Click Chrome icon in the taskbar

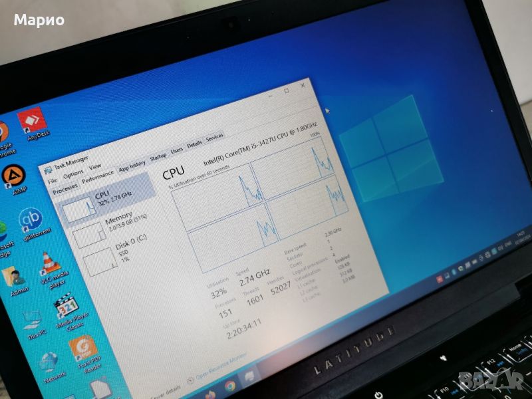pyautogui.click(x=230, y=386)
